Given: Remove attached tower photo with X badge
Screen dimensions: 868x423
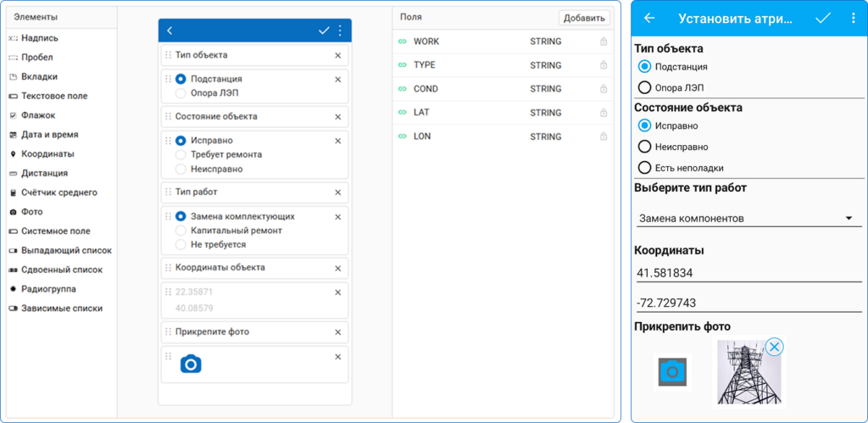Looking at the screenshot, I should coord(774,346).
